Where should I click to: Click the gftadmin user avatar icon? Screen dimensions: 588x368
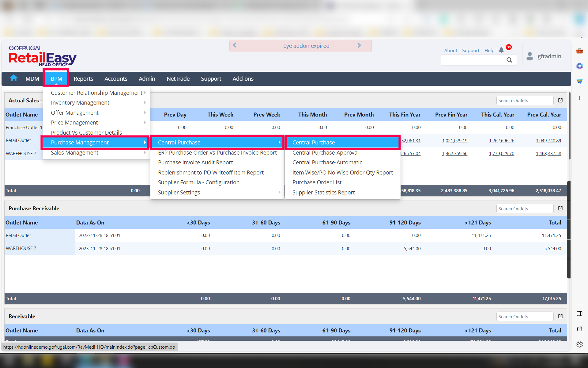[x=530, y=56]
